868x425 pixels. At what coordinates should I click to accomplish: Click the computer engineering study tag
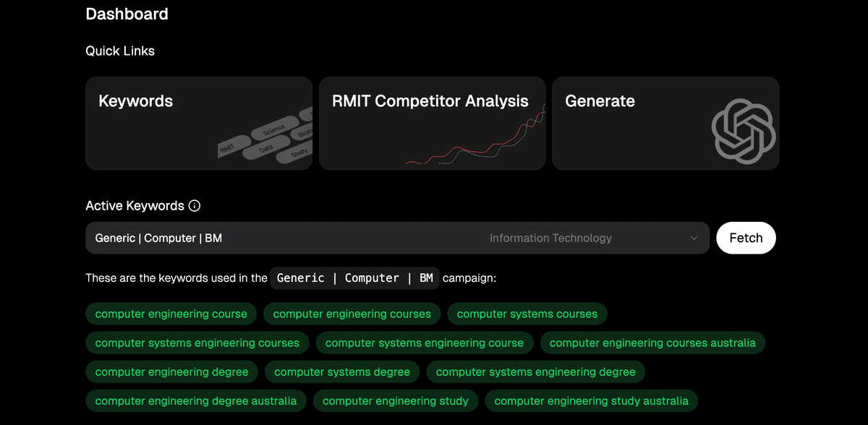(396, 400)
